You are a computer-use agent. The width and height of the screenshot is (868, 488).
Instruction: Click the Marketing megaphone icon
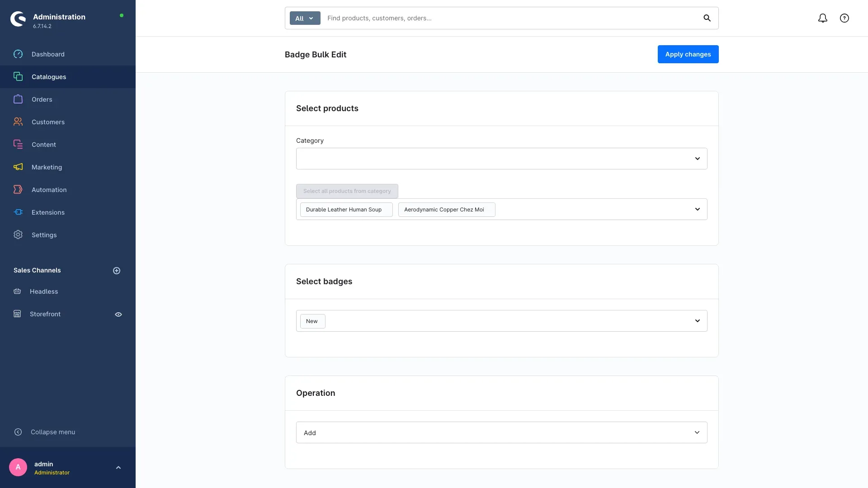[x=18, y=167]
